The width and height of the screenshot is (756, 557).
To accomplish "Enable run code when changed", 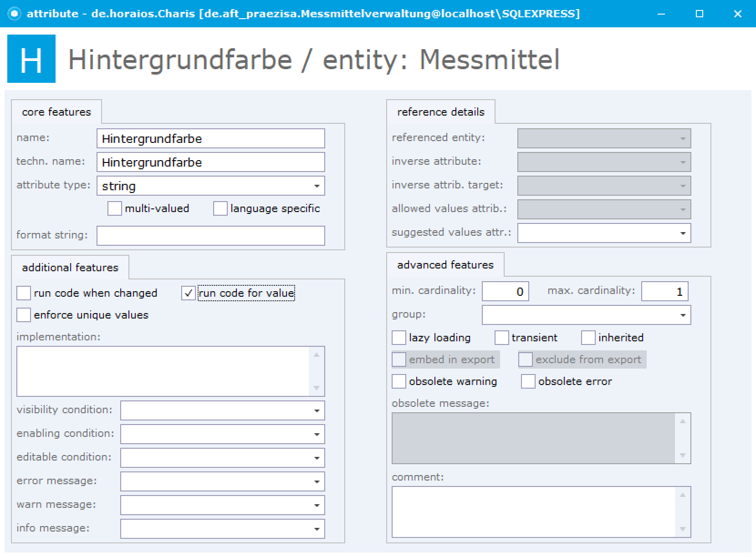I will [x=24, y=293].
